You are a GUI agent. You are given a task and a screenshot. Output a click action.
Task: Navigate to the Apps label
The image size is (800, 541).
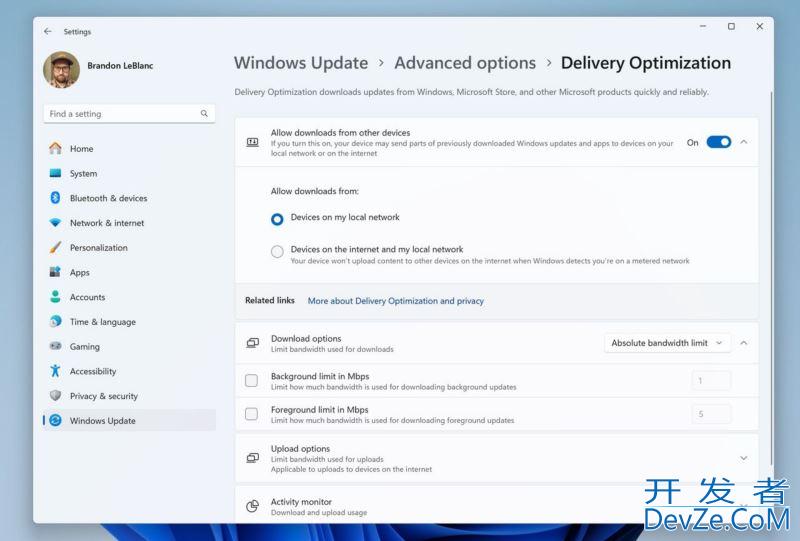click(x=80, y=273)
